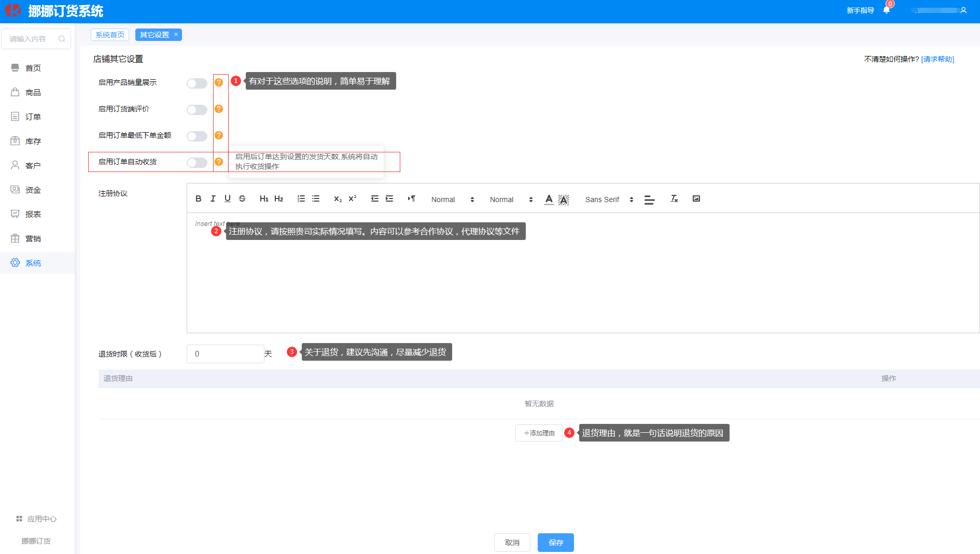Viewport: 980px width, 554px height.
Task: Enable 启用产品销量展示 toggle
Action: click(x=197, y=83)
